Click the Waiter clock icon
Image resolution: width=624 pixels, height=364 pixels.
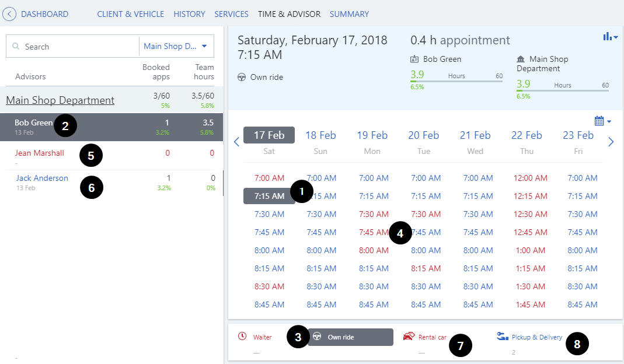pos(242,337)
